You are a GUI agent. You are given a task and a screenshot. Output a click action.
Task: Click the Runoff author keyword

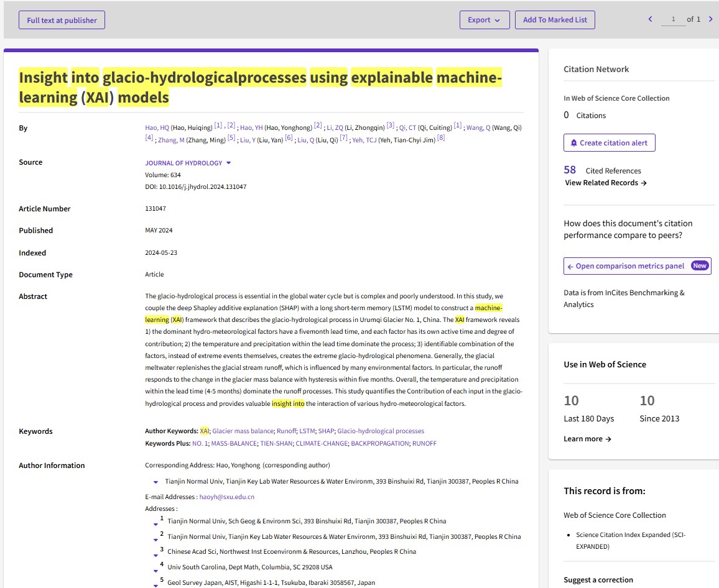(287, 431)
